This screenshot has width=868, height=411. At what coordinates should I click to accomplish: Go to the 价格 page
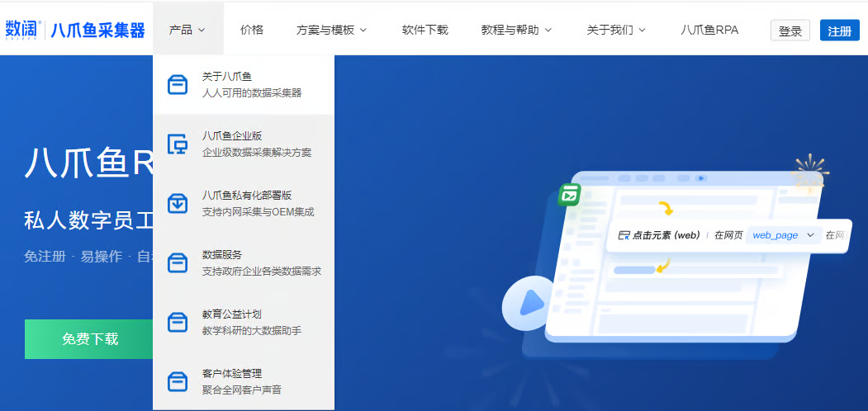tap(252, 30)
